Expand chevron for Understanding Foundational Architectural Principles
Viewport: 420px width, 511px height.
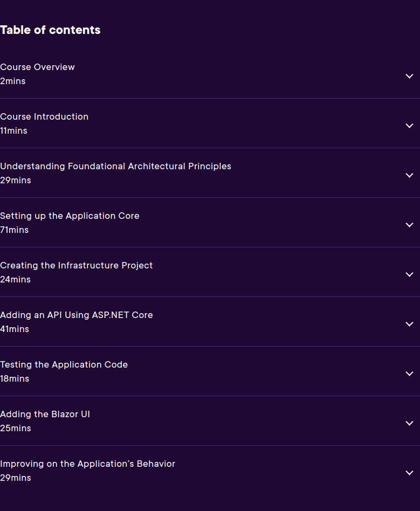click(409, 175)
